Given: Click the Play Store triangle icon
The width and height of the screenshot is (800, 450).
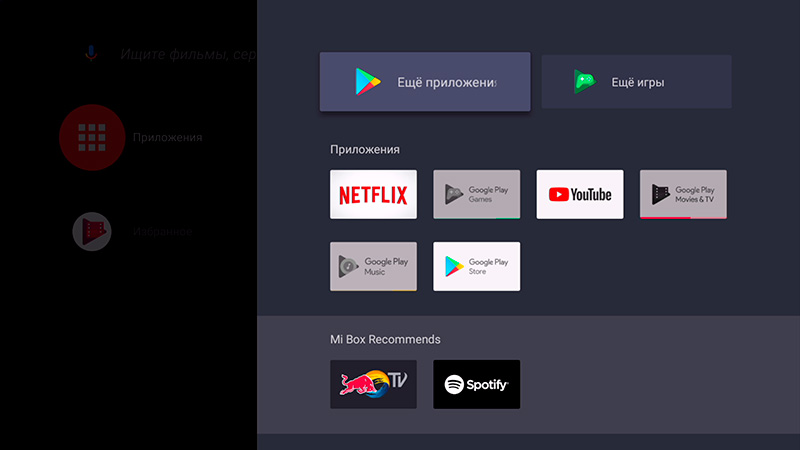Looking at the screenshot, I should click(368, 82).
